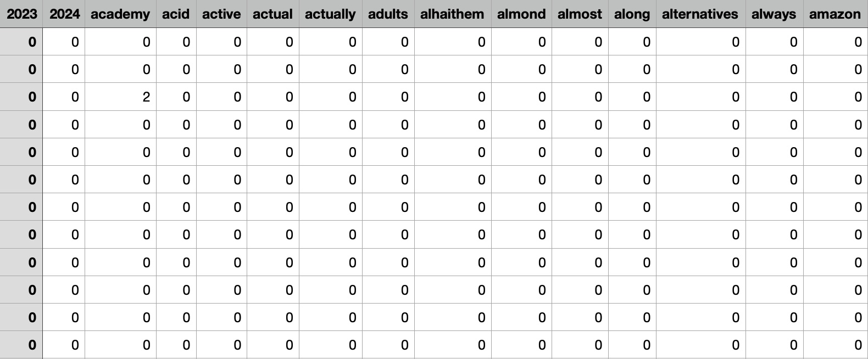Image resolution: width=868 pixels, height=359 pixels.
Task: Select the almond column header
Action: pos(521,14)
